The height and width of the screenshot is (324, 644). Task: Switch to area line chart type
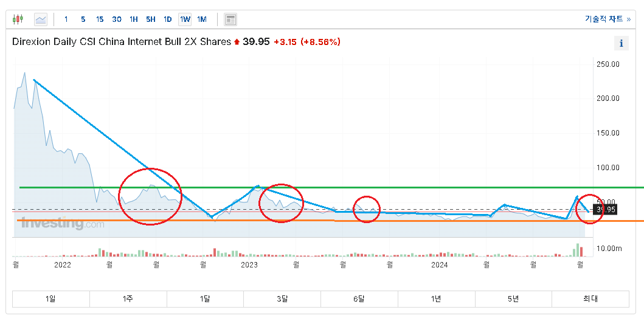click(x=41, y=19)
